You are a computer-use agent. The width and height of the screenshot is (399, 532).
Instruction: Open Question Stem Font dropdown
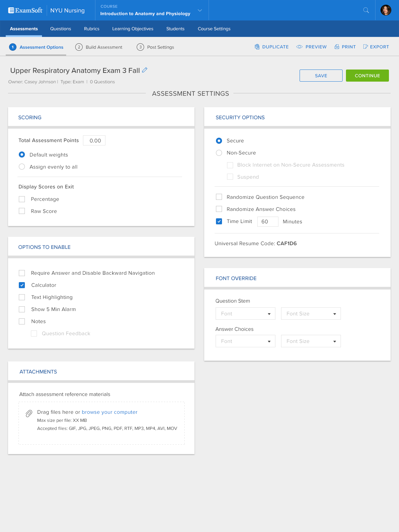pyautogui.click(x=246, y=314)
